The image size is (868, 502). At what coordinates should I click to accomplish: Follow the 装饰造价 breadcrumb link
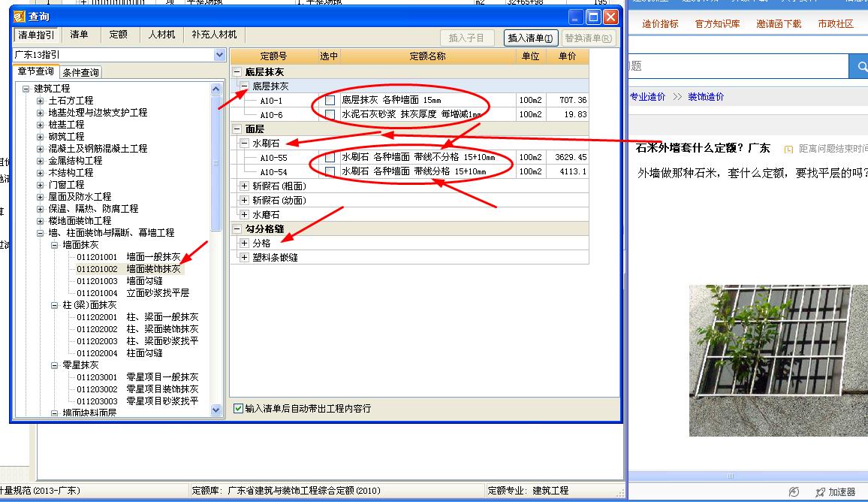click(706, 97)
